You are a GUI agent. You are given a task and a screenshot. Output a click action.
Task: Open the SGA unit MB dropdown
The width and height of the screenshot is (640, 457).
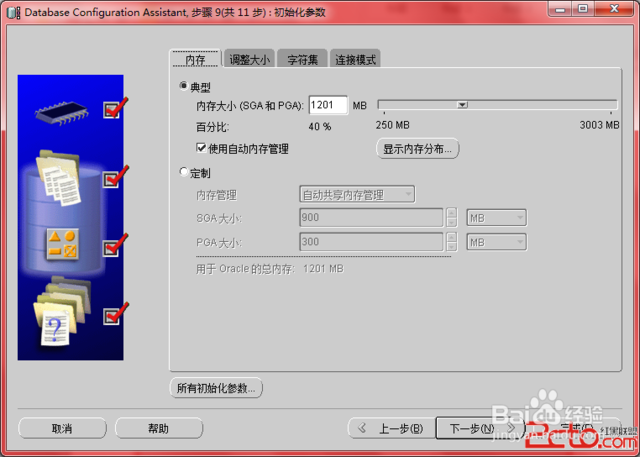(x=496, y=218)
